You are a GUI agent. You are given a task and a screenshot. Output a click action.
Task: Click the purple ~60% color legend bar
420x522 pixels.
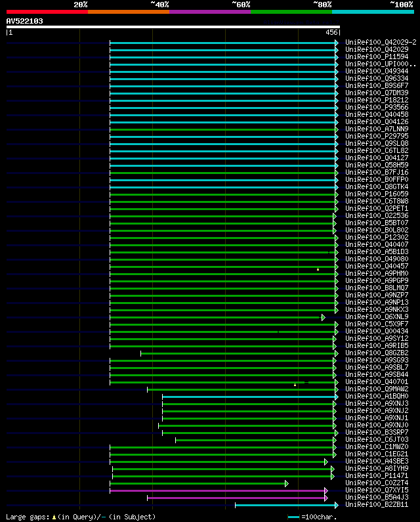pos(210,12)
